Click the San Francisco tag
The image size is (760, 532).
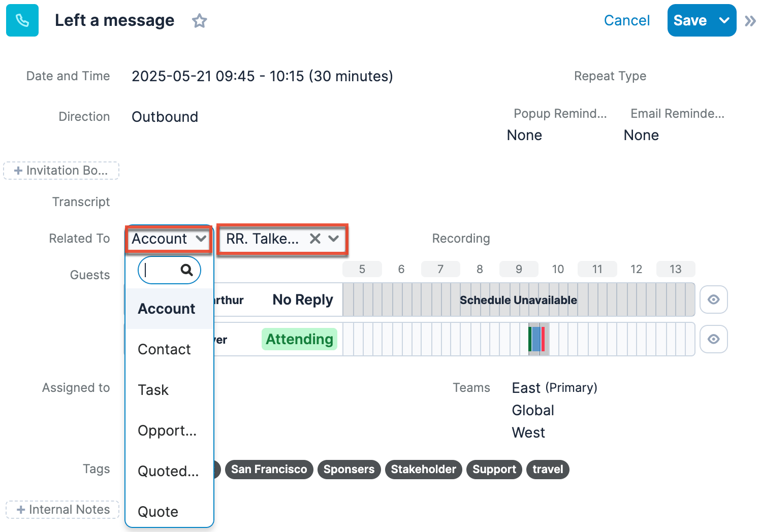tap(269, 469)
